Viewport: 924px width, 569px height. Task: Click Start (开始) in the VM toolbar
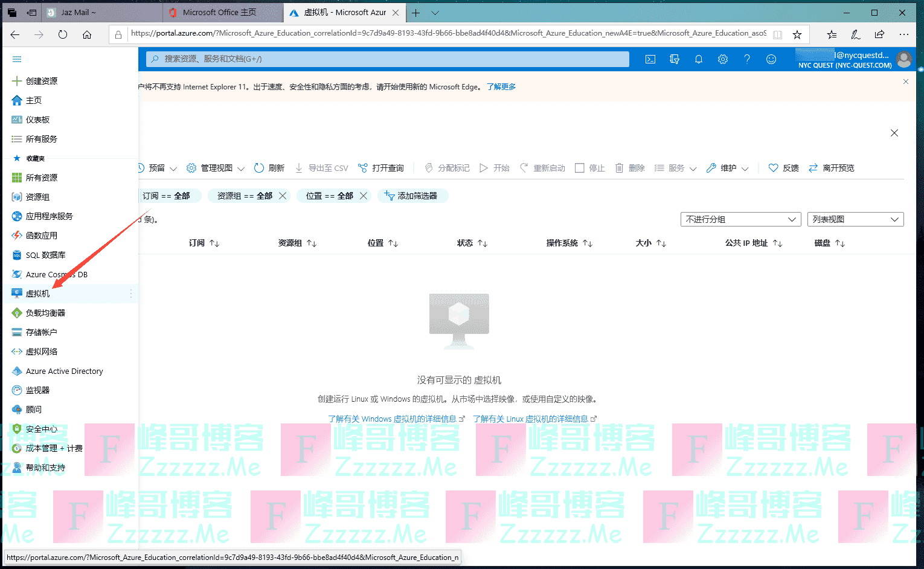[x=495, y=168]
